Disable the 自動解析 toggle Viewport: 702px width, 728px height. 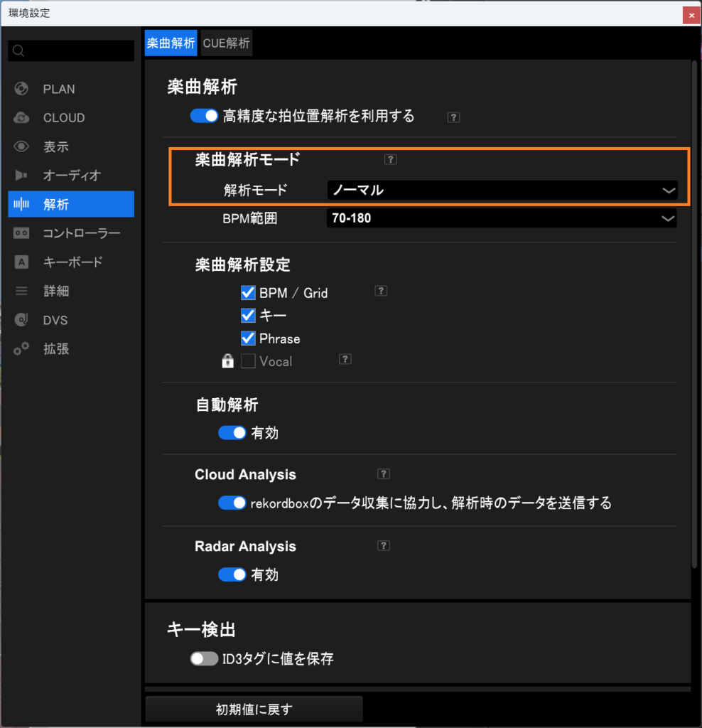(232, 432)
